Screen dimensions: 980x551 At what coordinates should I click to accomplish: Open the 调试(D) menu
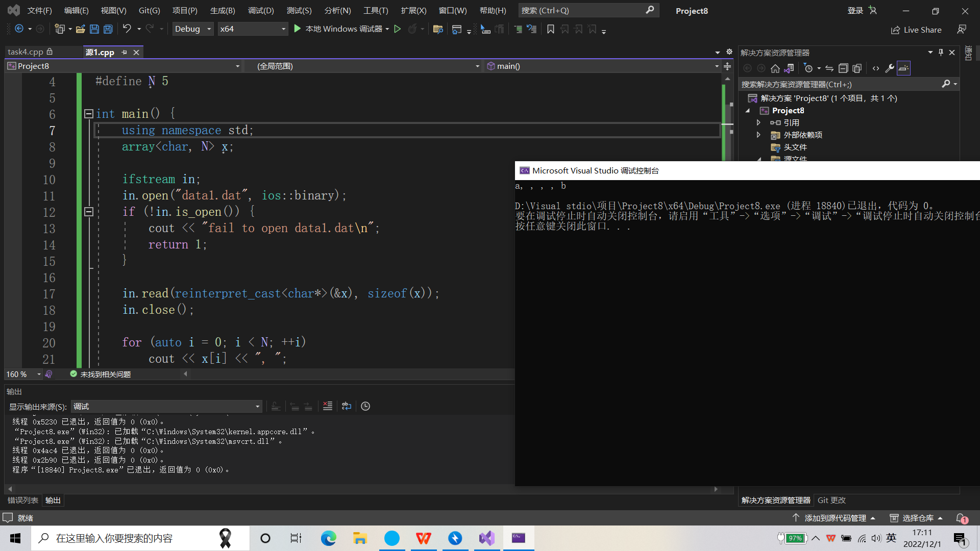(x=260, y=10)
